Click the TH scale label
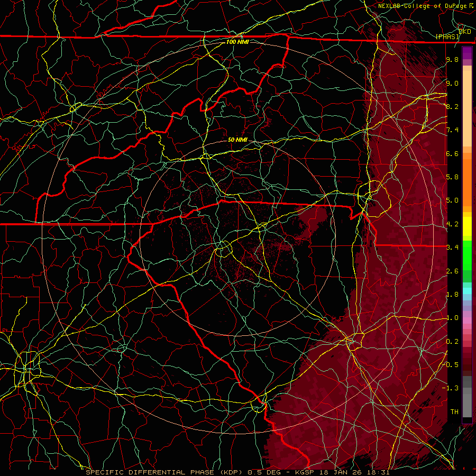 pyautogui.click(x=454, y=412)
